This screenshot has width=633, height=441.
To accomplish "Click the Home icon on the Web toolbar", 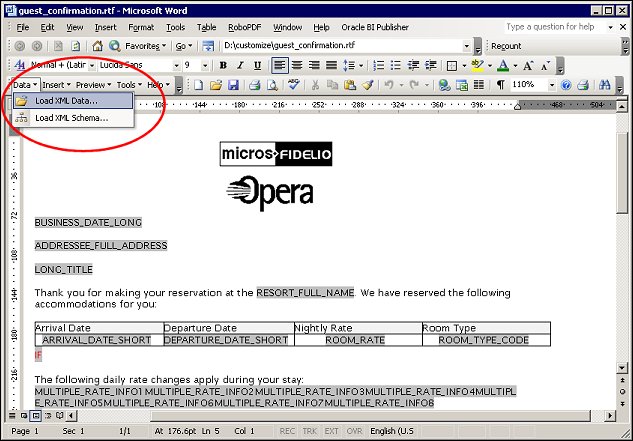I will pos(97,46).
